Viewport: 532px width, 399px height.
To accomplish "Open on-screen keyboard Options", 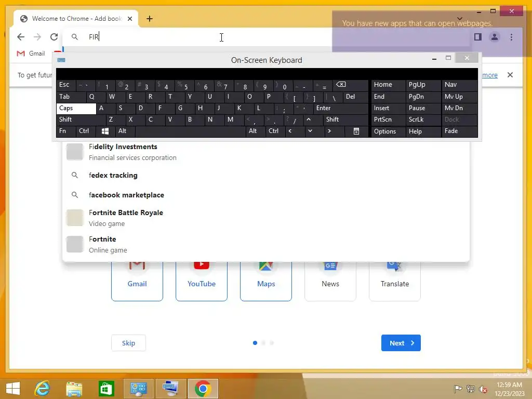I will tap(388, 131).
